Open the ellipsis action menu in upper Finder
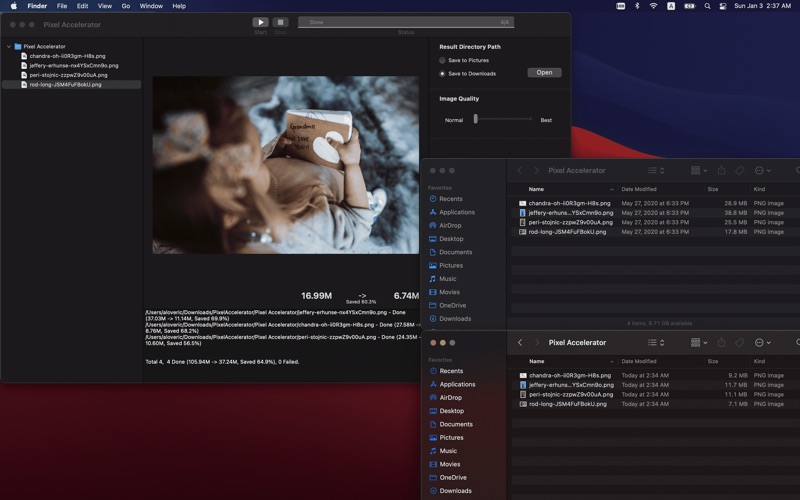The image size is (800, 500). click(761, 171)
